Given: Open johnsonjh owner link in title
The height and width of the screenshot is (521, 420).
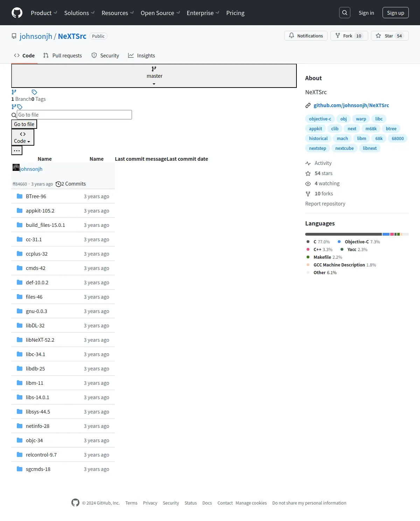Looking at the screenshot, I should click(36, 36).
